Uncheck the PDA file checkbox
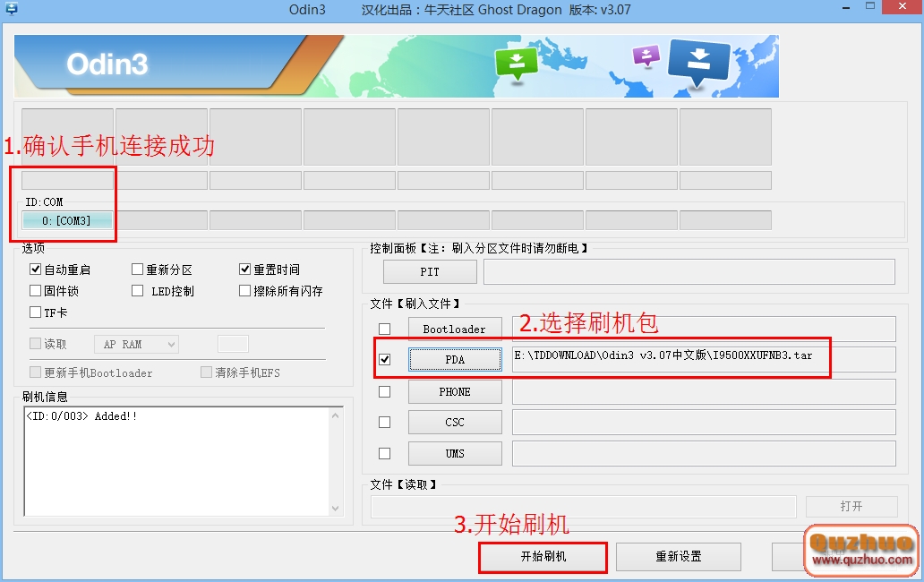 (384, 359)
